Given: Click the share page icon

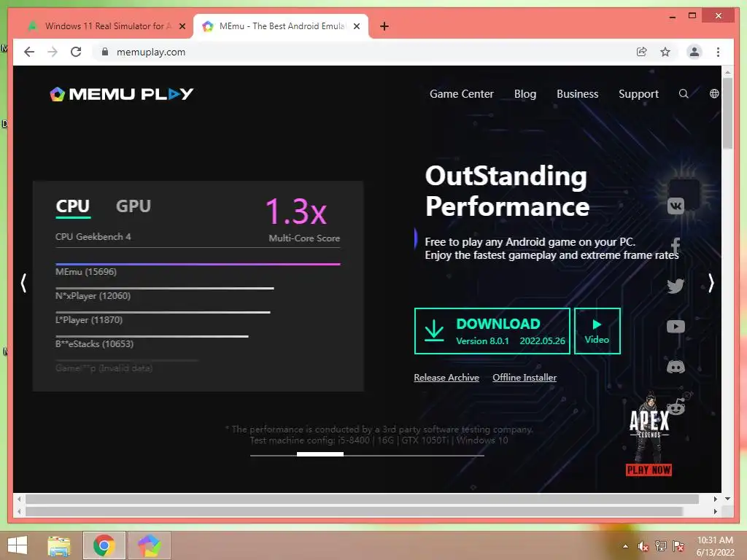Looking at the screenshot, I should pyautogui.click(x=642, y=52).
